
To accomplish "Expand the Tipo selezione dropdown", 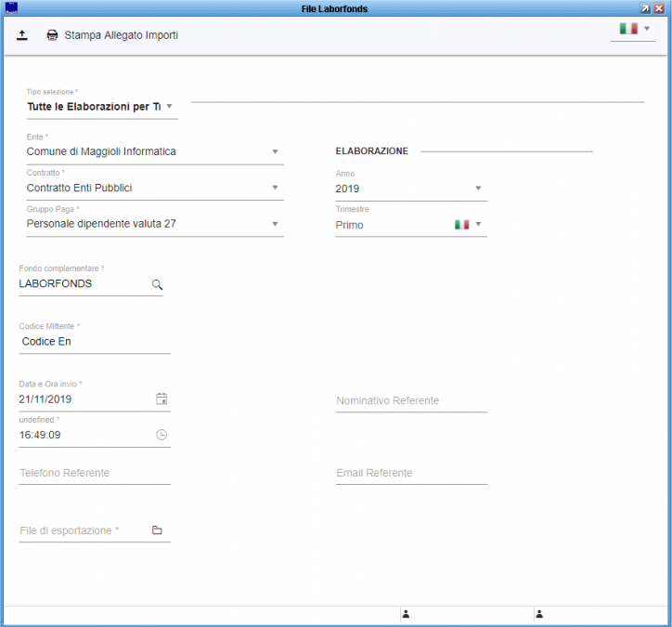I will [102, 107].
